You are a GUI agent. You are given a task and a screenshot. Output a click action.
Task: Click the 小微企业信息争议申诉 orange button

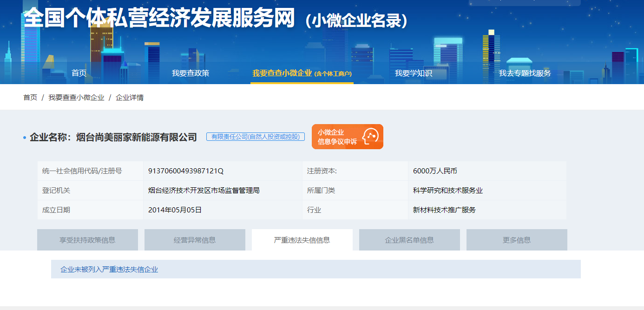click(348, 137)
